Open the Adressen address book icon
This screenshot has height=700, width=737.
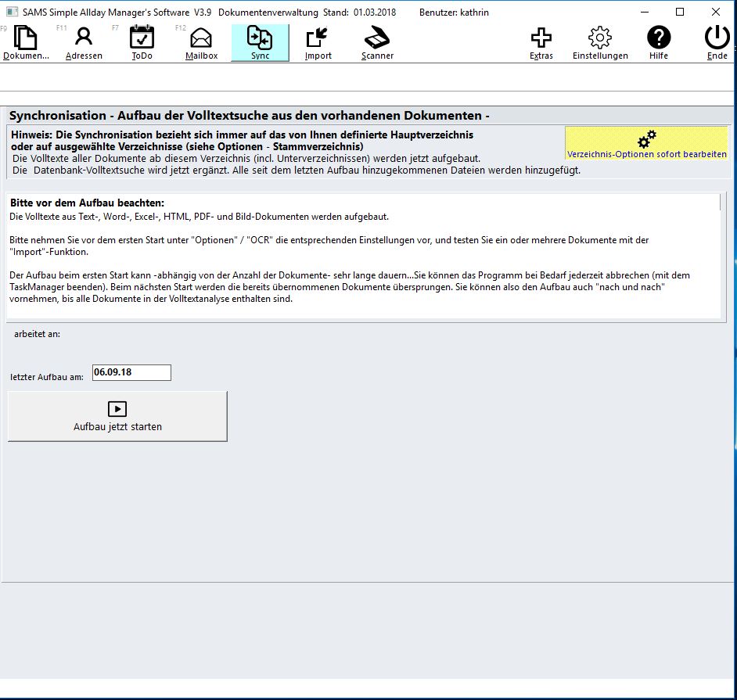click(x=83, y=37)
